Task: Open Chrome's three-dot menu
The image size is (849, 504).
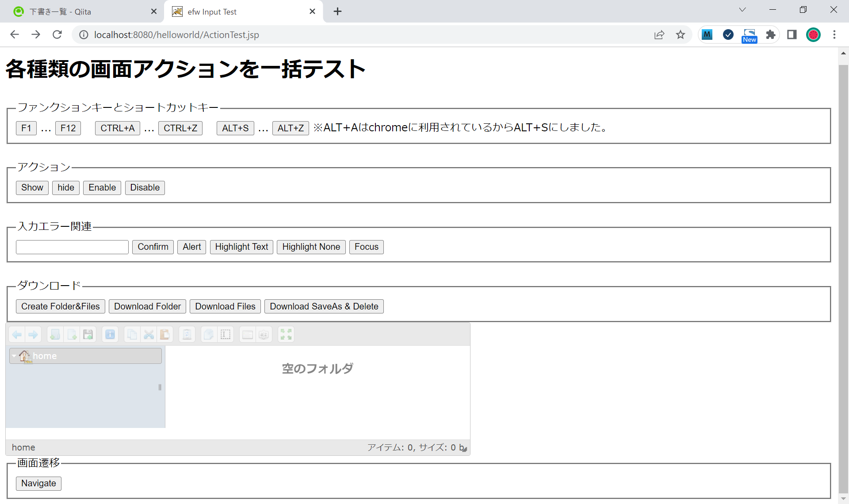Action: [834, 34]
